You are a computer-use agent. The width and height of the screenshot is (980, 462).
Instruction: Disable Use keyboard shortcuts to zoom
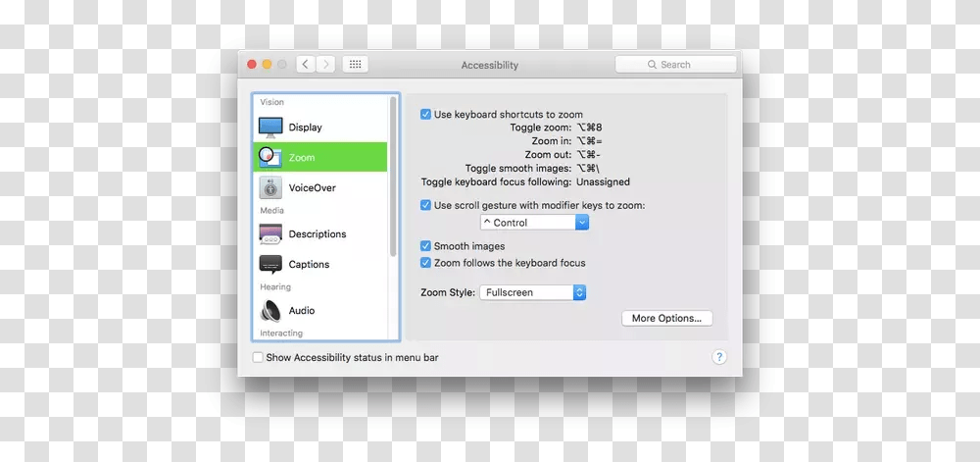425,115
